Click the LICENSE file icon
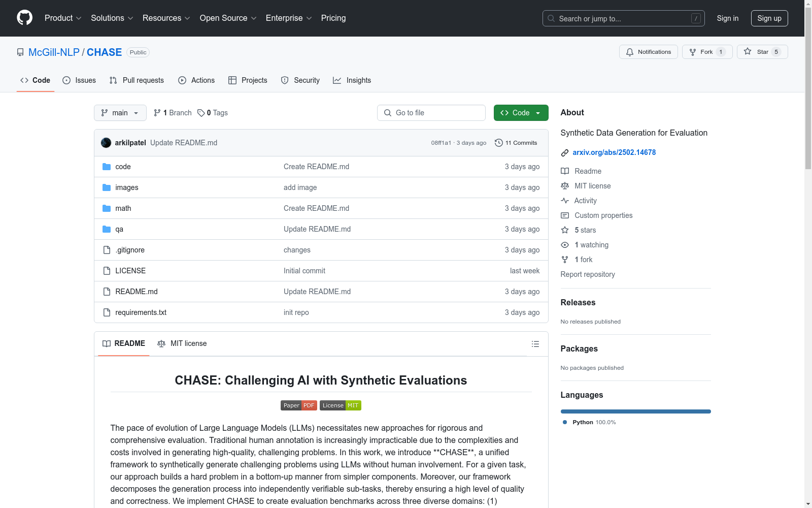 [107, 271]
